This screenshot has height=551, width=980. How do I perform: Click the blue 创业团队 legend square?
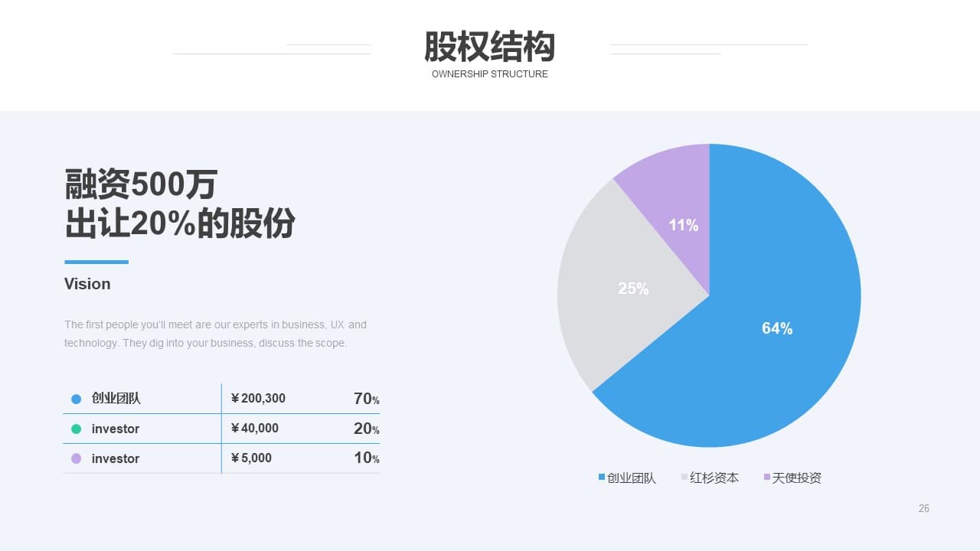[602, 478]
